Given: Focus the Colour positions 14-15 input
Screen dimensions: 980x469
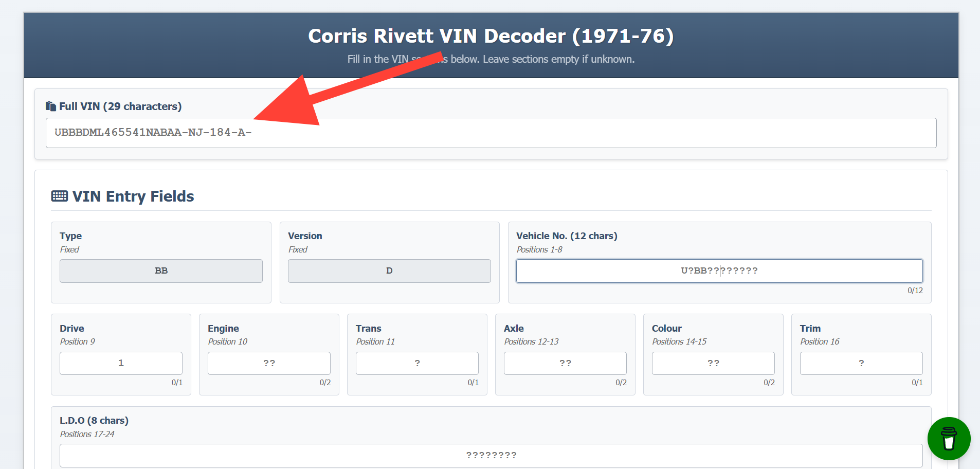Looking at the screenshot, I should pyautogui.click(x=713, y=364).
